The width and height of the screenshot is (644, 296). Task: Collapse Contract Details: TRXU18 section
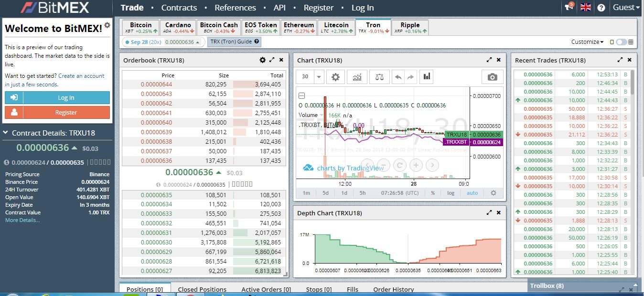click(x=6, y=133)
